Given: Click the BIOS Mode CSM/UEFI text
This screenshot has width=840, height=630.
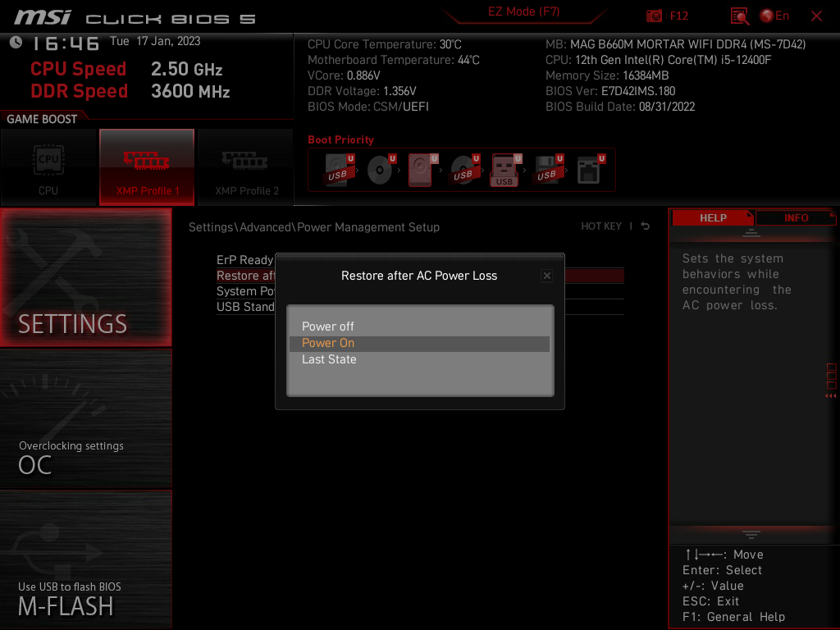Looking at the screenshot, I should [x=368, y=107].
